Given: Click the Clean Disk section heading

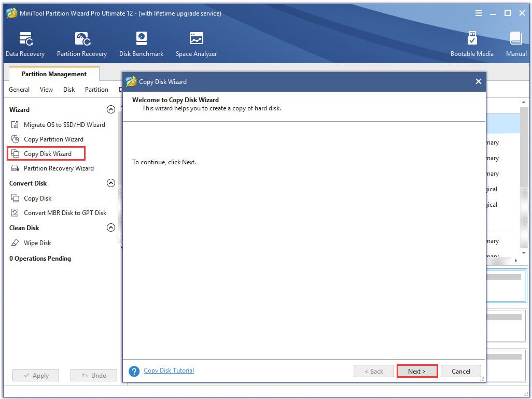Looking at the screenshot, I should [24, 228].
